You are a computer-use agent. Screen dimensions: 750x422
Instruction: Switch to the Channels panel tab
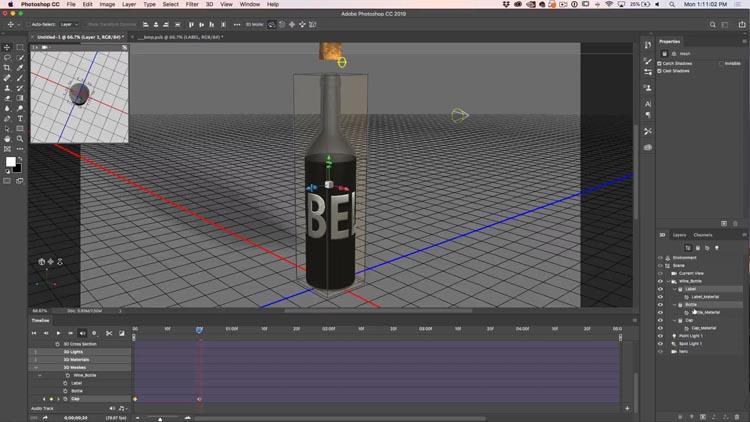click(703, 235)
